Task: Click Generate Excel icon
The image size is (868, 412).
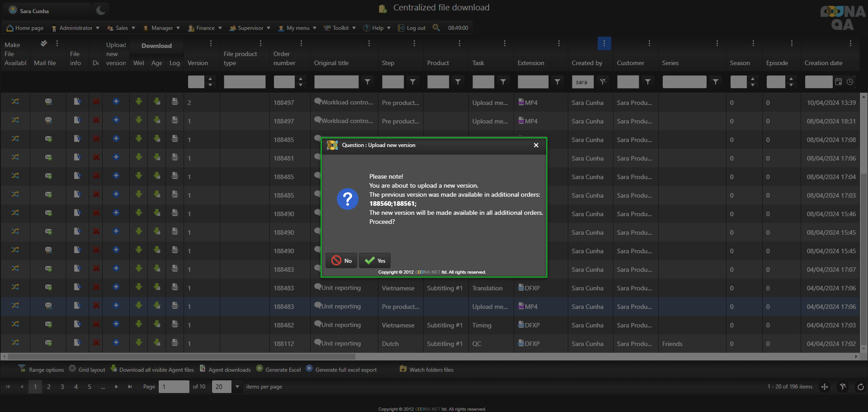Action: click(x=259, y=369)
